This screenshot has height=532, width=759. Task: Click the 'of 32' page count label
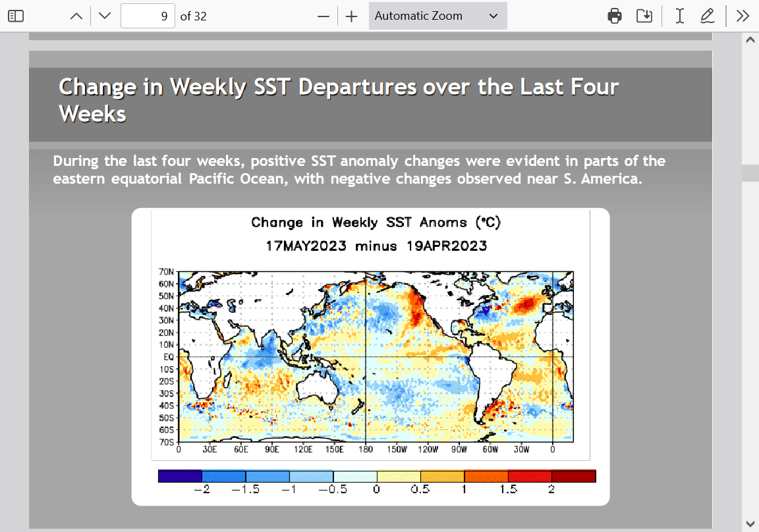pos(193,16)
